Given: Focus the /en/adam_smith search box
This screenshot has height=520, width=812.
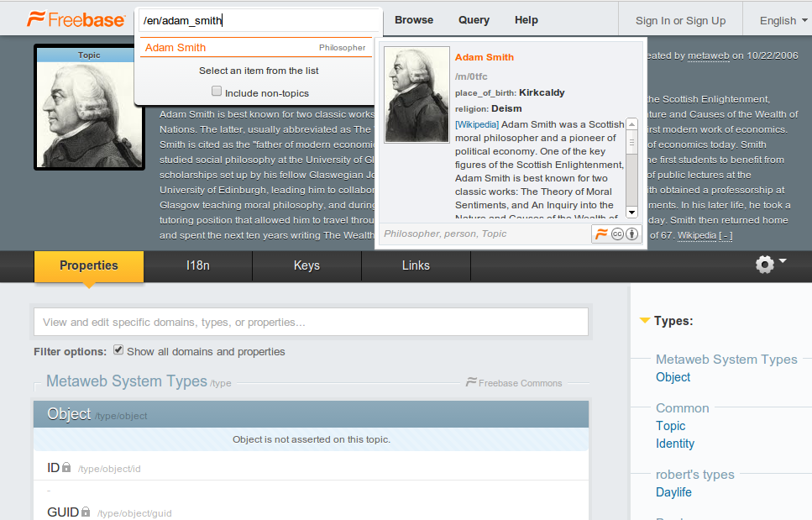Looking at the screenshot, I should (259, 20).
